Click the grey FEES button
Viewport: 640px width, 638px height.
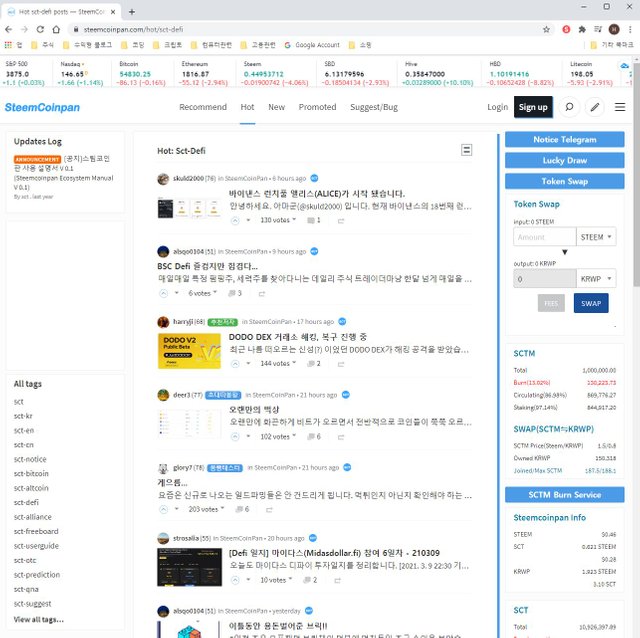tap(551, 303)
